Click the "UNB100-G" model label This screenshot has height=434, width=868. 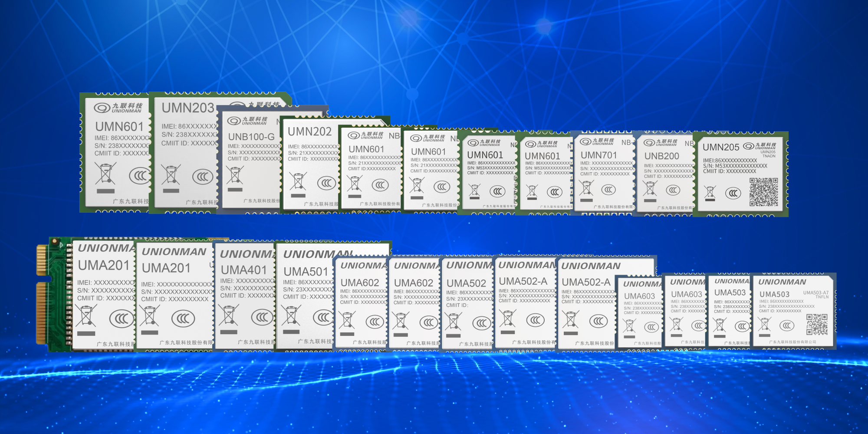(x=251, y=137)
